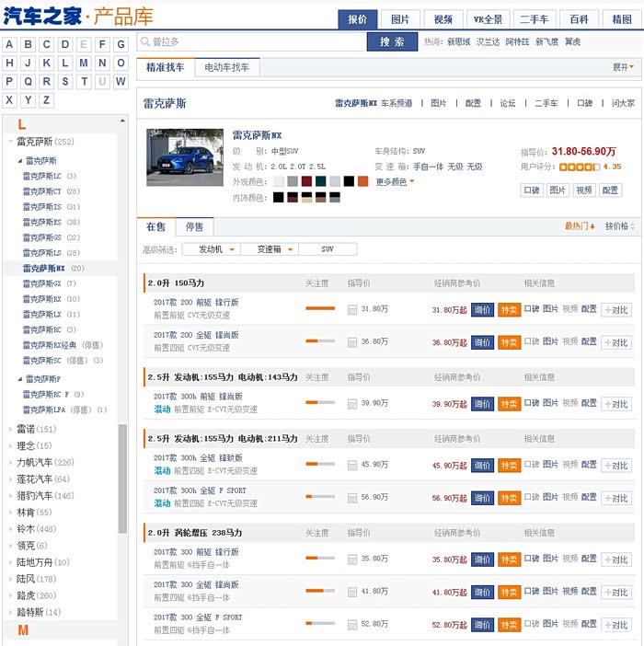Image resolution: width=644 pixels, height=646 pixels.
Task: Click the search magnifier icon in search box
Action: point(145,42)
